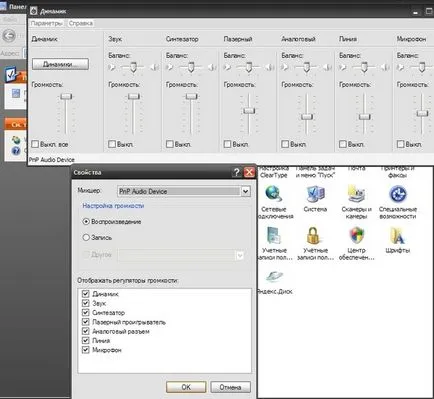Mute the Звук channel checkbox
The image size is (434, 399).
[112, 144]
